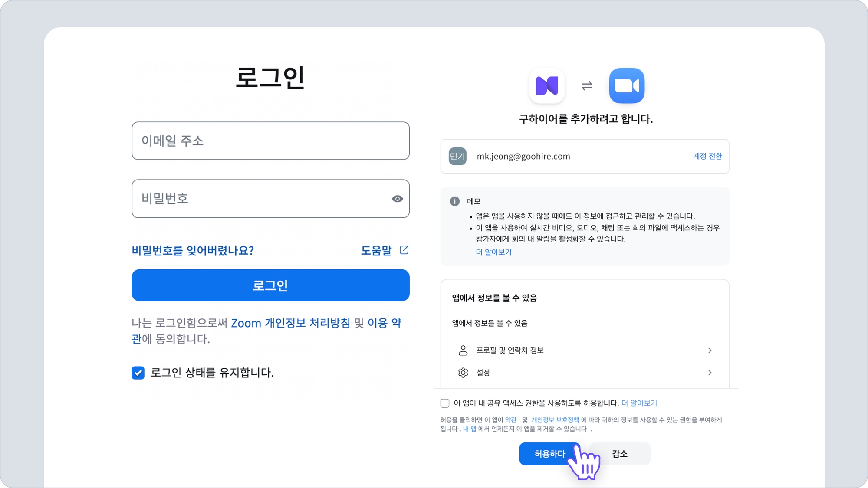The height and width of the screenshot is (488, 868).
Task: Toggle password visibility eye icon
Action: [x=397, y=199]
